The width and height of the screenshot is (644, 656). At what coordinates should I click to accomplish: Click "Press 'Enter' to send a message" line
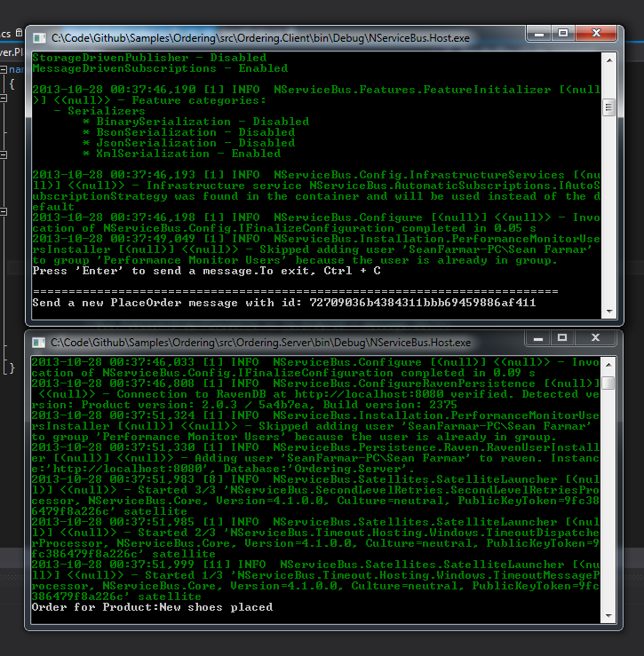pyautogui.click(x=206, y=271)
